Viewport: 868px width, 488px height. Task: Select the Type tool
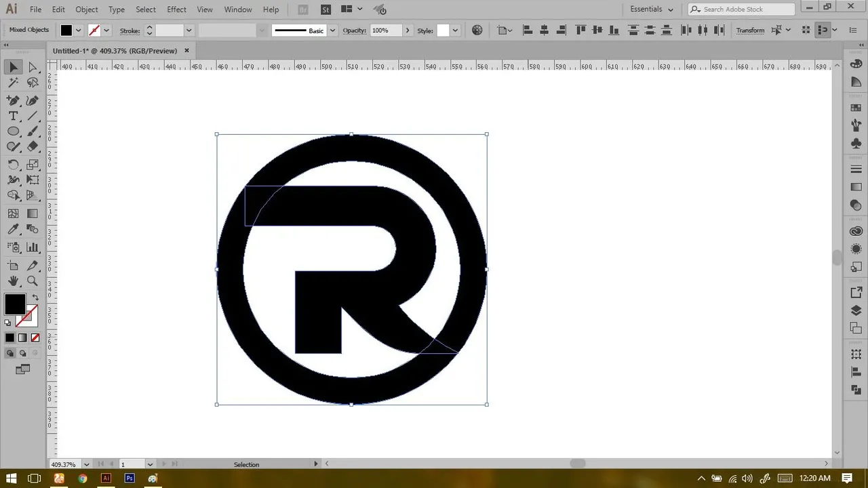coord(14,116)
